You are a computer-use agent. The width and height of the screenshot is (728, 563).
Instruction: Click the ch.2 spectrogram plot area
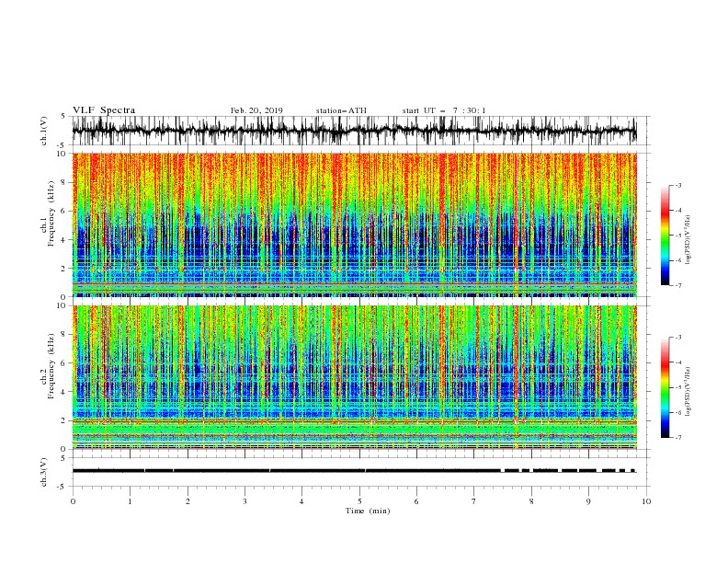point(354,377)
